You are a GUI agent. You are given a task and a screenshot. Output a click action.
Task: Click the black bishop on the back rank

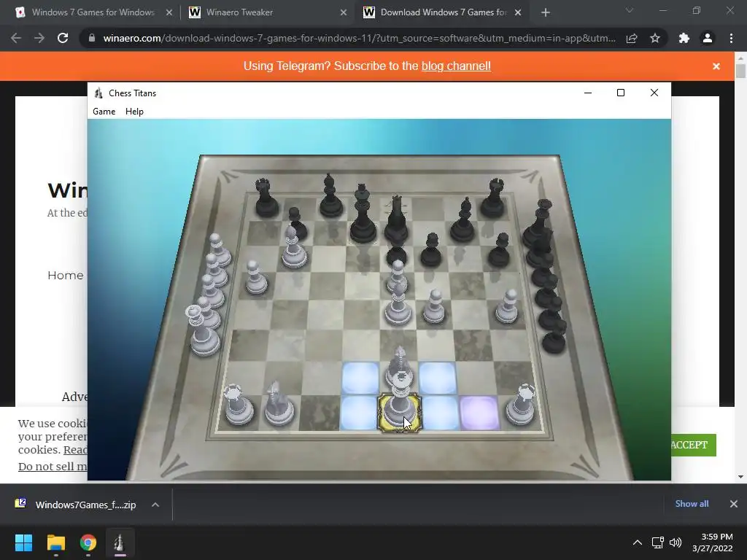click(330, 196)
